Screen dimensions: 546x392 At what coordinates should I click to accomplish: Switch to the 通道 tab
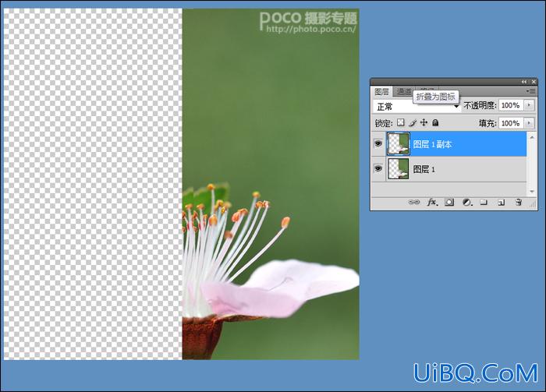(403, 91)
